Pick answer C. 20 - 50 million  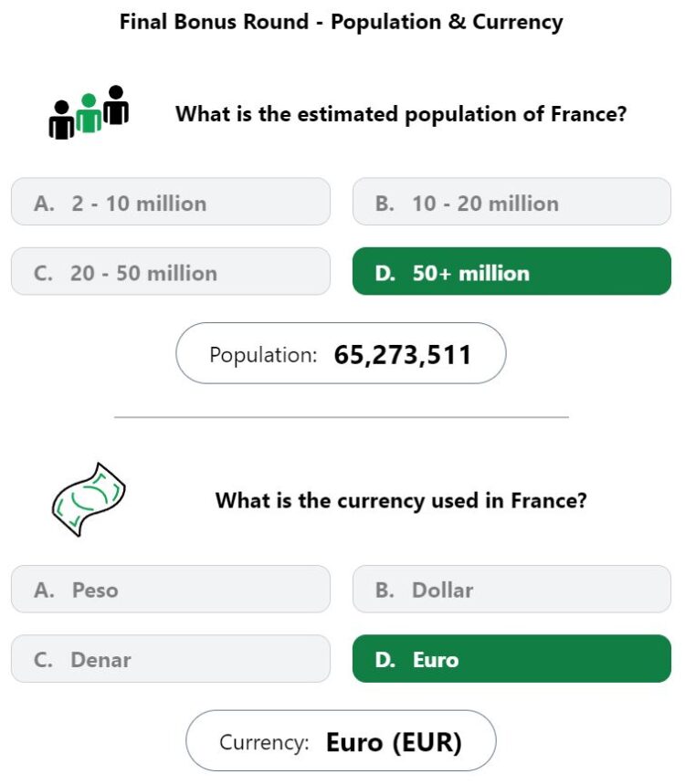[x=171, y=272]
